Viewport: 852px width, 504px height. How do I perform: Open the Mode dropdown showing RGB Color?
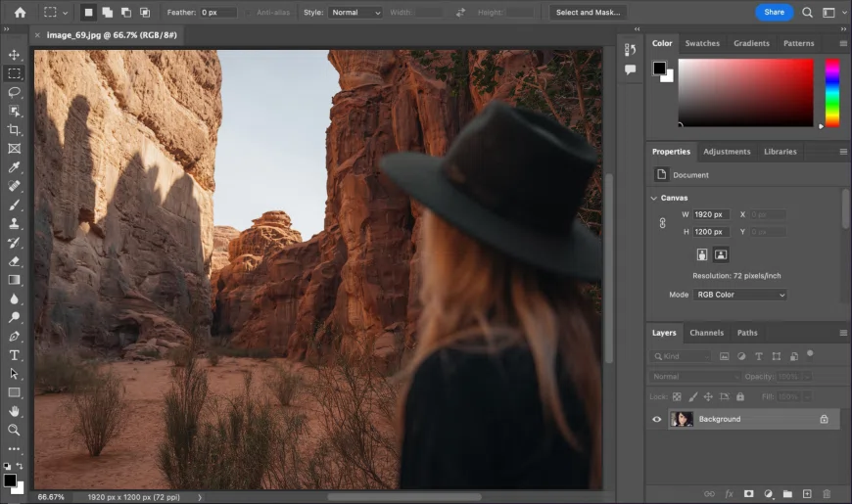pos(740,295)
